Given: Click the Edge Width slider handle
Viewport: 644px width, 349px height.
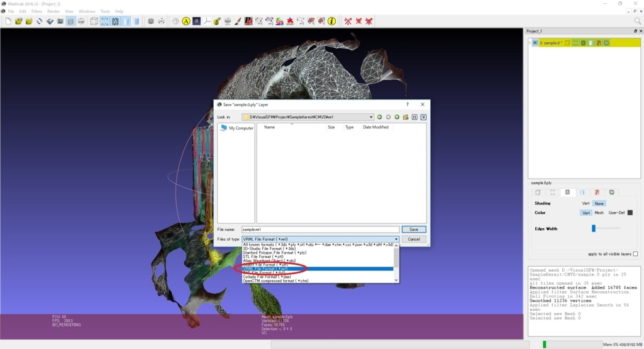Looking at the screenshot, I should pos(594,229).
